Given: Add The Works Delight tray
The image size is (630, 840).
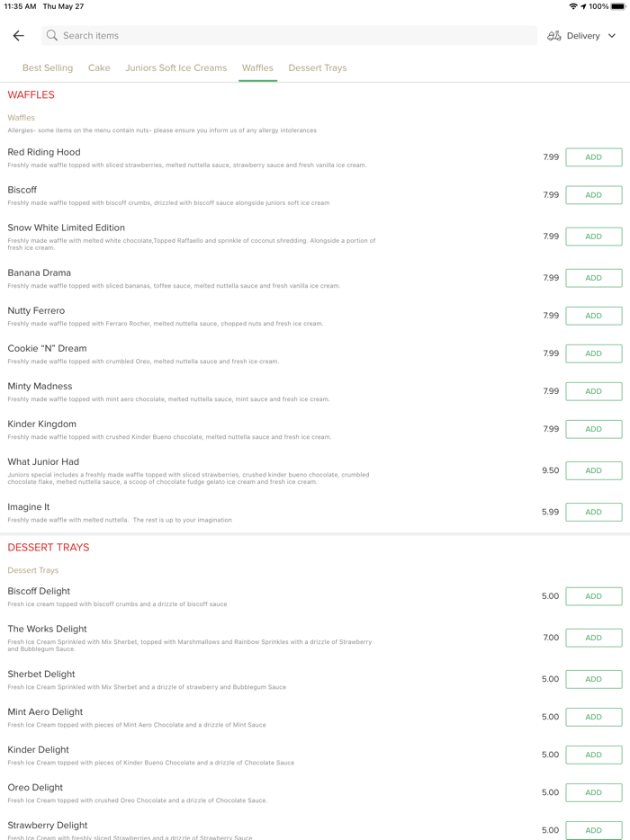Looking at the screenshot, I should [593, 638].
